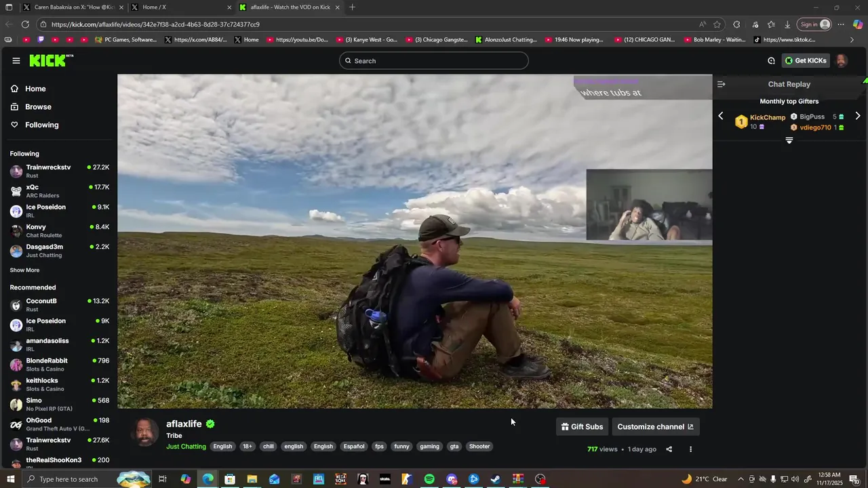Select the gta tag

(454, 447)
